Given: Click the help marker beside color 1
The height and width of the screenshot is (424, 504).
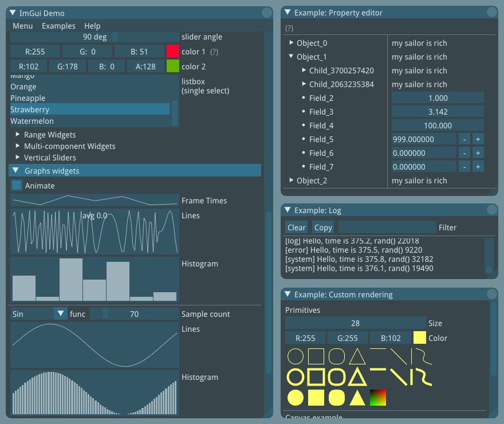Looking at the screenshot, I should tap(214, 51).
